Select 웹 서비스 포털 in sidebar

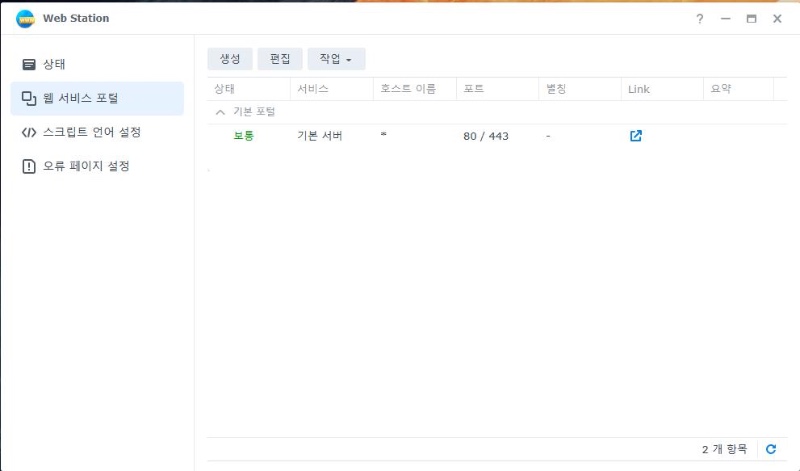[80, 98]
